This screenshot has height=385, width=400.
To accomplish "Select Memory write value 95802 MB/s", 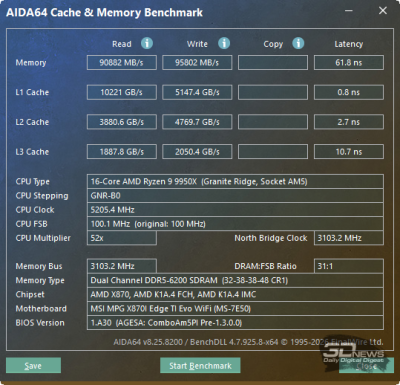I will point(197,63).
